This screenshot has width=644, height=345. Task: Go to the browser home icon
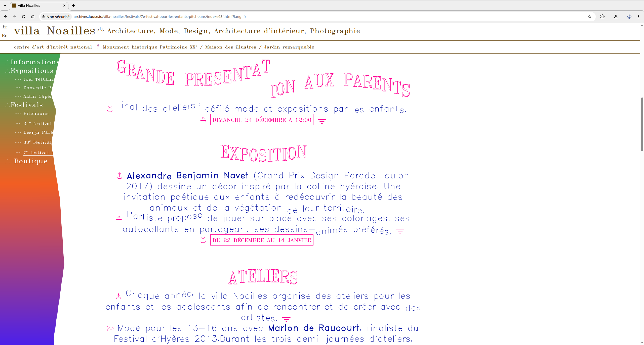(33, 17)
